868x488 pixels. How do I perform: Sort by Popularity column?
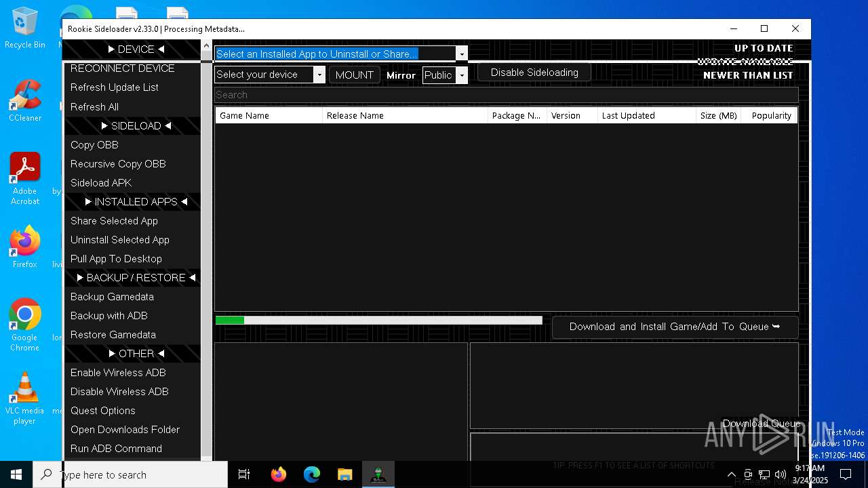tap(769, 115)
